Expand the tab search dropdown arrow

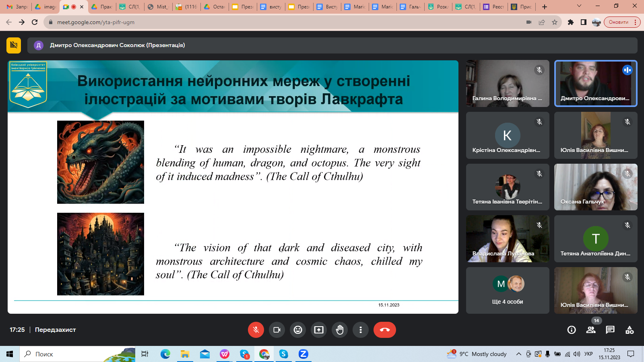coord(579,6)
